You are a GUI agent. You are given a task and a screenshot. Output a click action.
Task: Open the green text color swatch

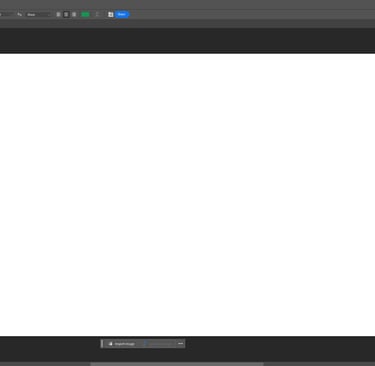pyautogui.click(x=85, y=14)
